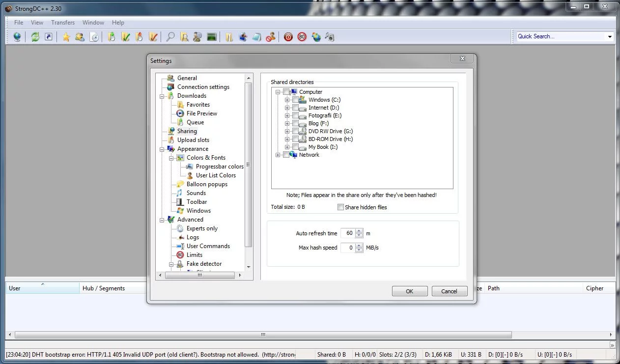Viewport: 620px width, 364px height.
Task: Open the View menu
Action: point(37,23)
